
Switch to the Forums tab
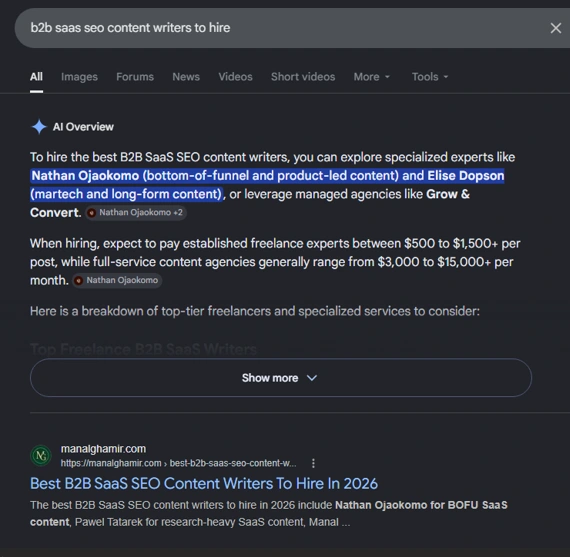click(x=135, y=77)
